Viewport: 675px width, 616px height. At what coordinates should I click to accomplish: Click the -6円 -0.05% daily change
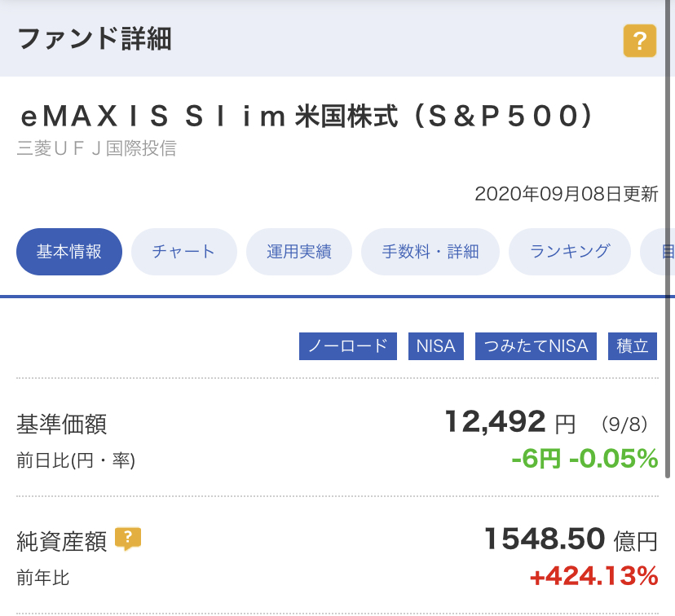pos(585,459)
